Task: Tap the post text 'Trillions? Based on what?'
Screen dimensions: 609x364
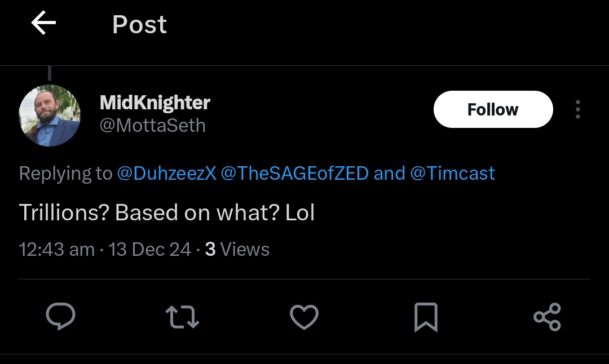Action: [x=149, y=212]
